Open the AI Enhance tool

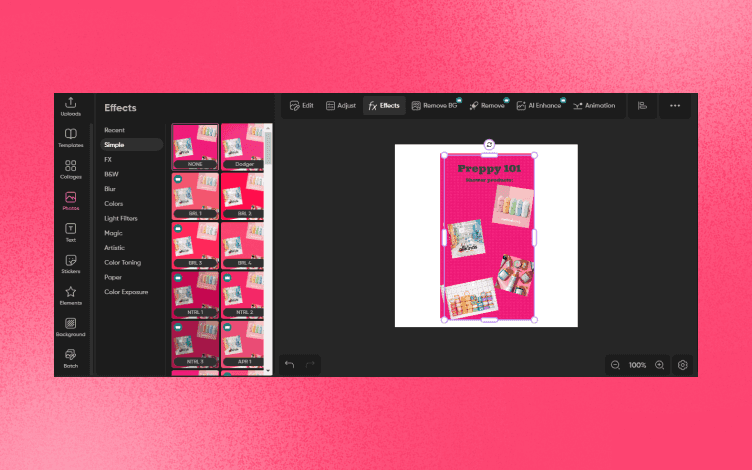539,106
